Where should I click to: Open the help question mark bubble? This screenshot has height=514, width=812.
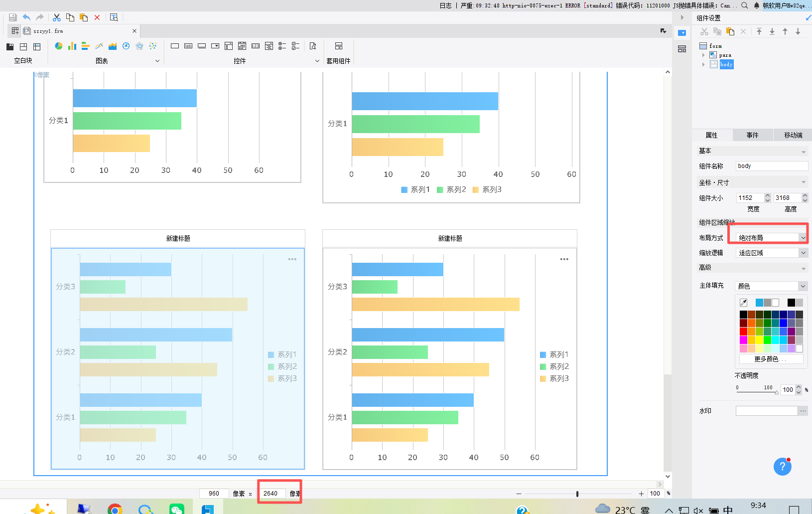[x=783, y=467]
